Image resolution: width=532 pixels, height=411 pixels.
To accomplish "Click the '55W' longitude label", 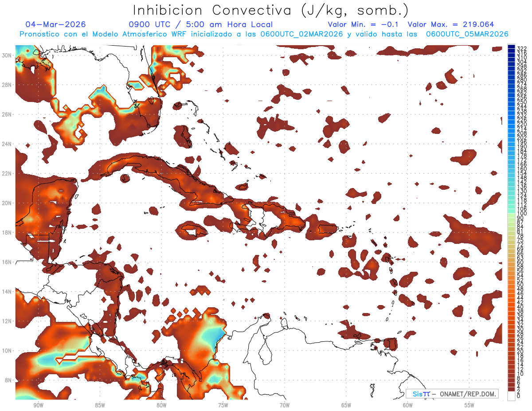I will [469, 405].
